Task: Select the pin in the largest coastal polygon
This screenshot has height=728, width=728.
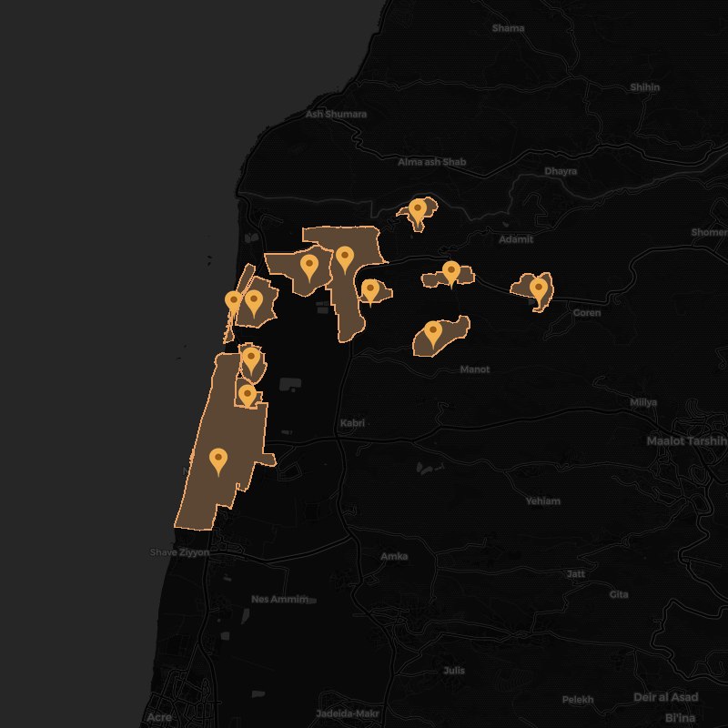Action: (x=217, y=461)
